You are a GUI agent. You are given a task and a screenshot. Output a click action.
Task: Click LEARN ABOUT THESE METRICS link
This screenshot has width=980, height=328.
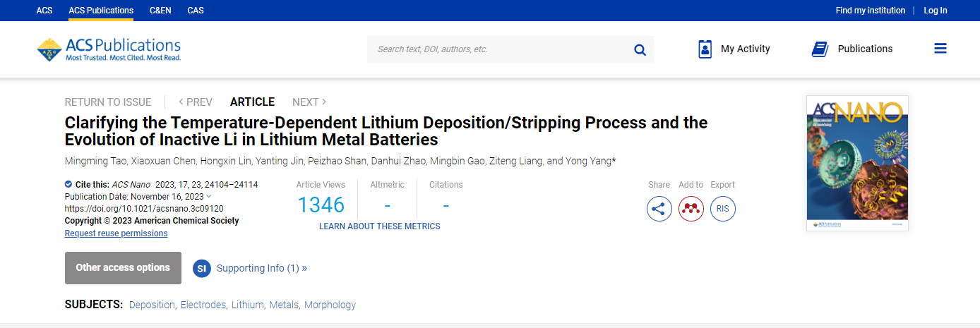380,226
